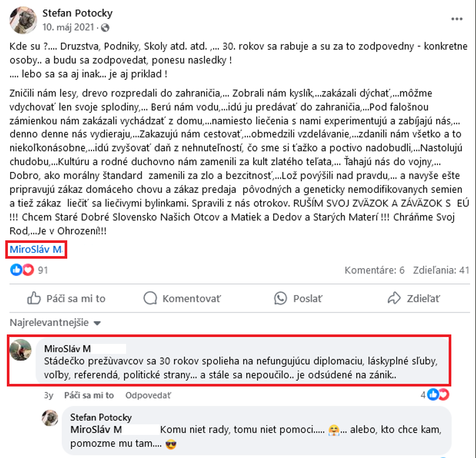Screen dimensions: 476x458
Task: Click the globe public visibility icon
Action: coord(105,28)
